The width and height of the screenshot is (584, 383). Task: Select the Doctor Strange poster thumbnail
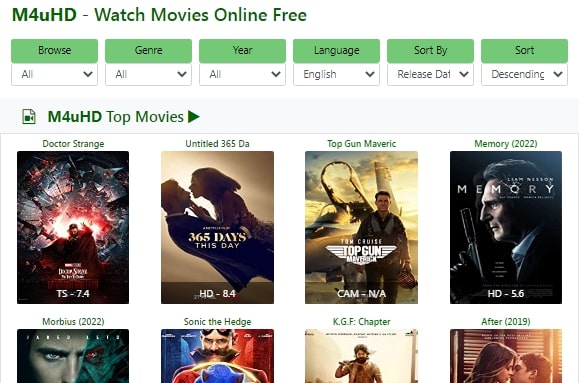[x=73, y=227]
